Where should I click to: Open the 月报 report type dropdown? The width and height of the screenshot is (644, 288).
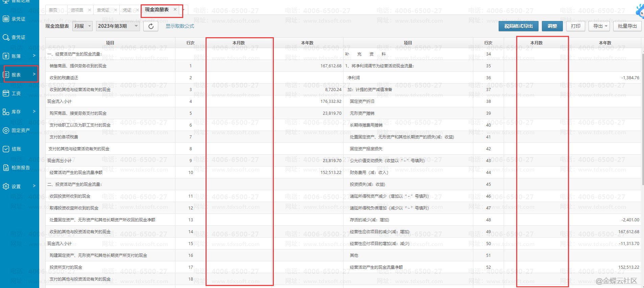pos(82,26)
